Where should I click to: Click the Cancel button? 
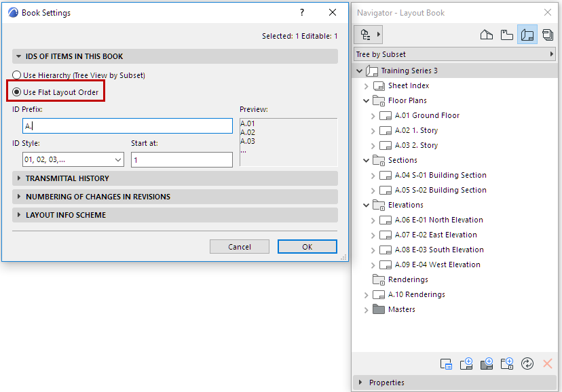(x=240, y=247)
